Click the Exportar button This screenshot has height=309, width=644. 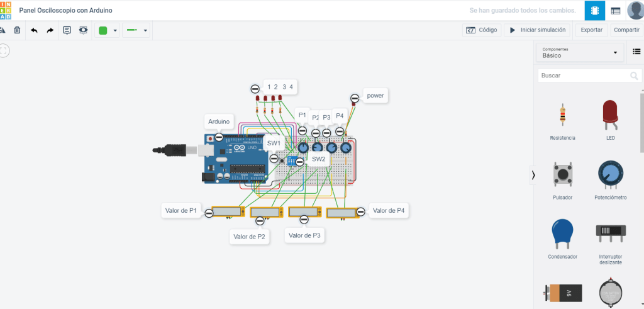pyautogui.click(x=591, y=30)
